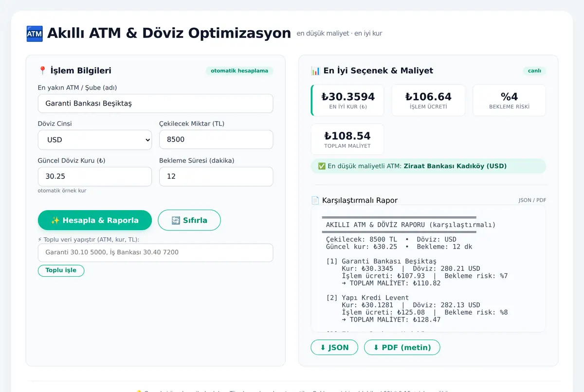Click the Kur: ₺30.3345 report line
The image size is (584, 392).
point(367,268)
